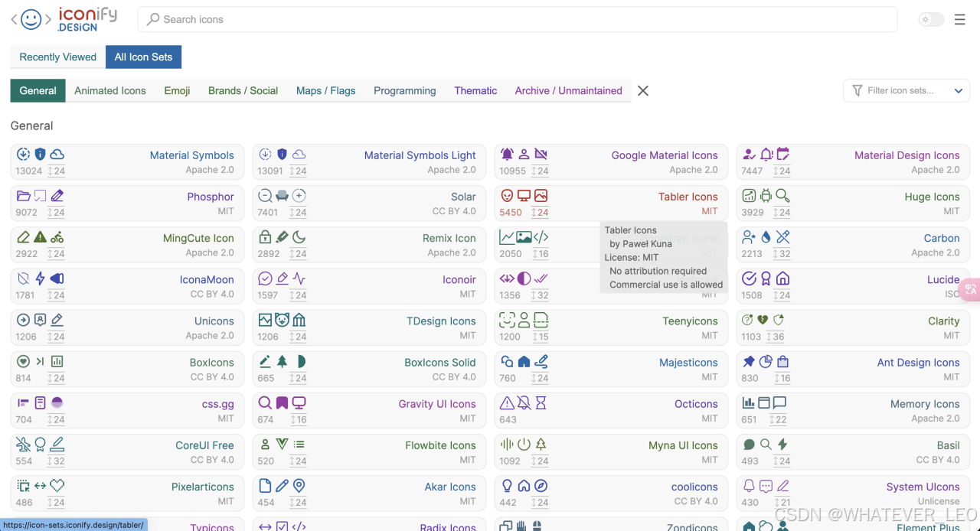Expand the Filter icon sets dropdown arrow
Image resolution: width=980 pixels, height=531 pixels.
(958, 90)
